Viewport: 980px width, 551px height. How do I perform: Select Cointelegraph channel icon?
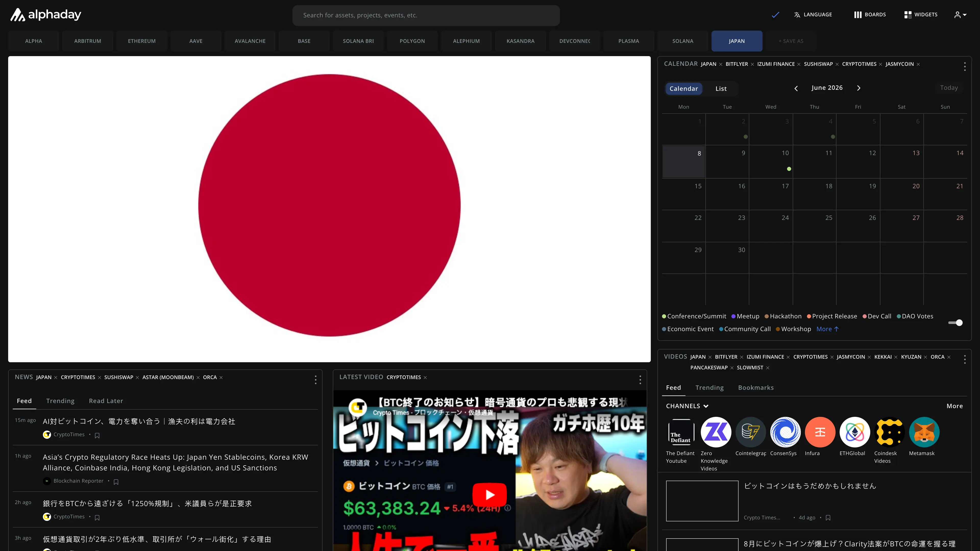point(750,432)
